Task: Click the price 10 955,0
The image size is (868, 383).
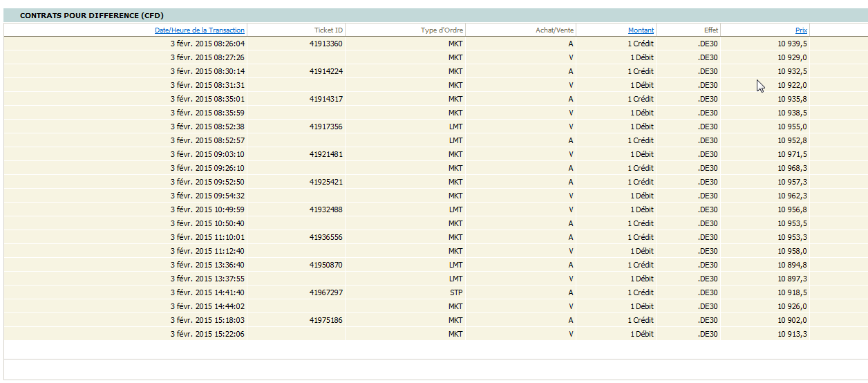Action: coord(792,127)
